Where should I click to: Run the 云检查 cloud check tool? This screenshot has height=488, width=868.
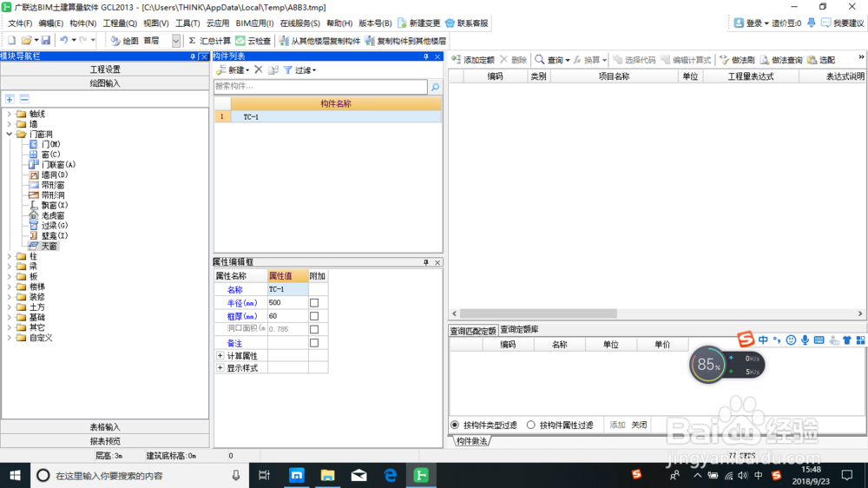pos(253,41)
